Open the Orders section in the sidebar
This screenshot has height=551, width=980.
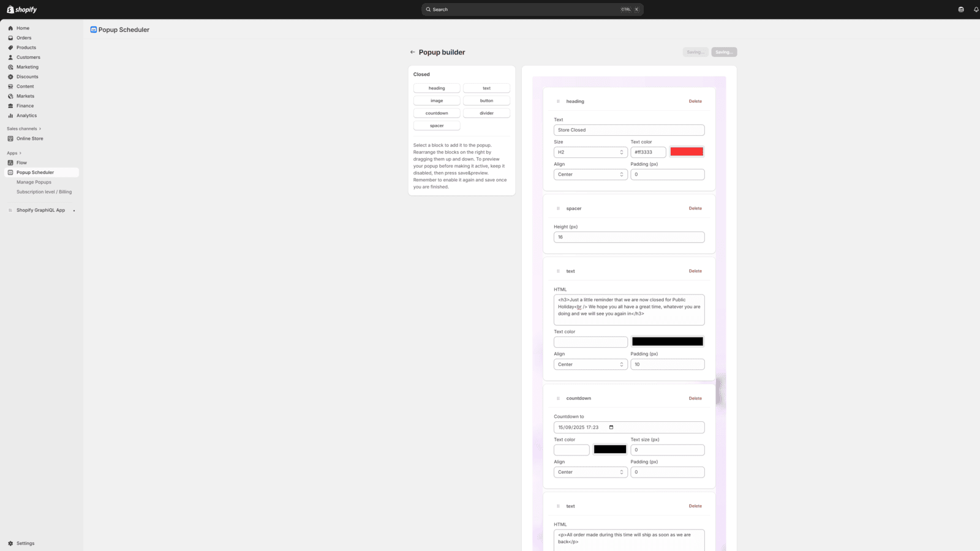click(x=23, y=37)
